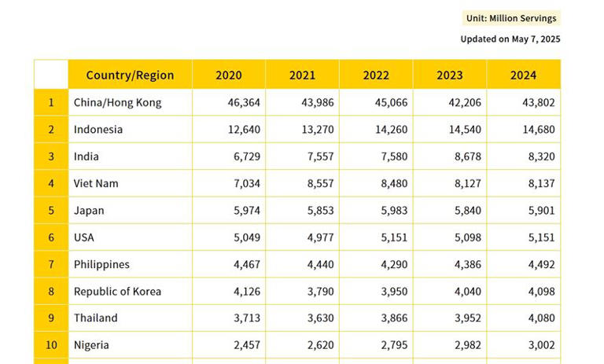Screen dimensions: 604x364
Task: Select the Nigeria country cell
Action: pyautogui.click(x=91, y=345)
